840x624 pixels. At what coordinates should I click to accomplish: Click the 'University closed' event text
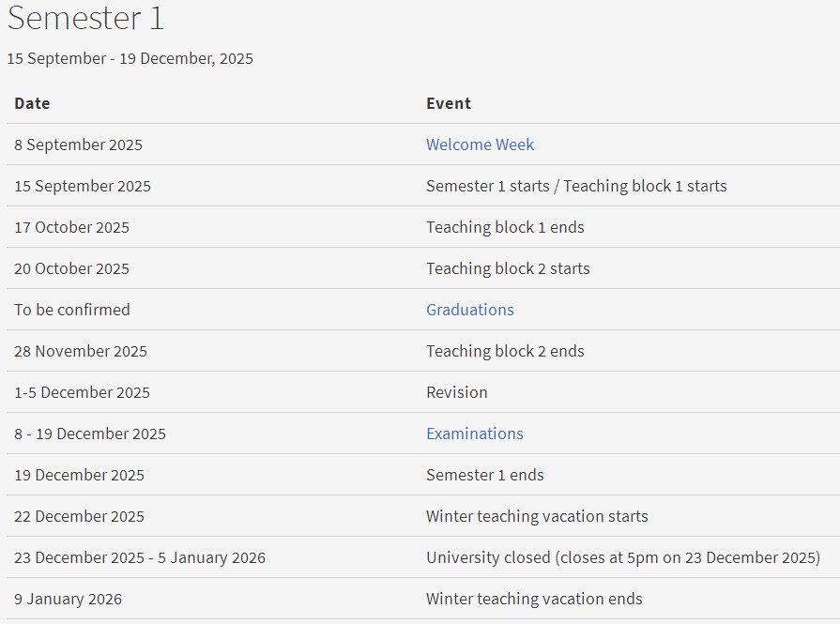click(623, 557)
